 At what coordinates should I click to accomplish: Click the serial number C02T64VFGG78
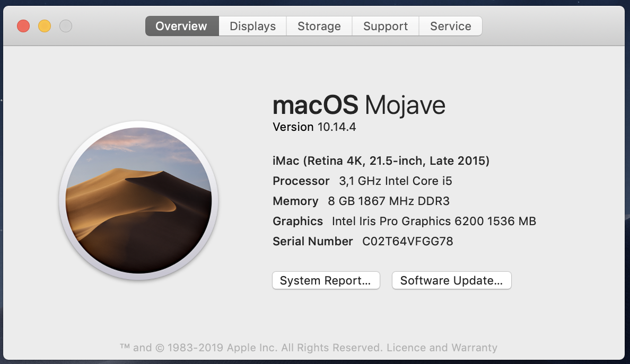407,241
